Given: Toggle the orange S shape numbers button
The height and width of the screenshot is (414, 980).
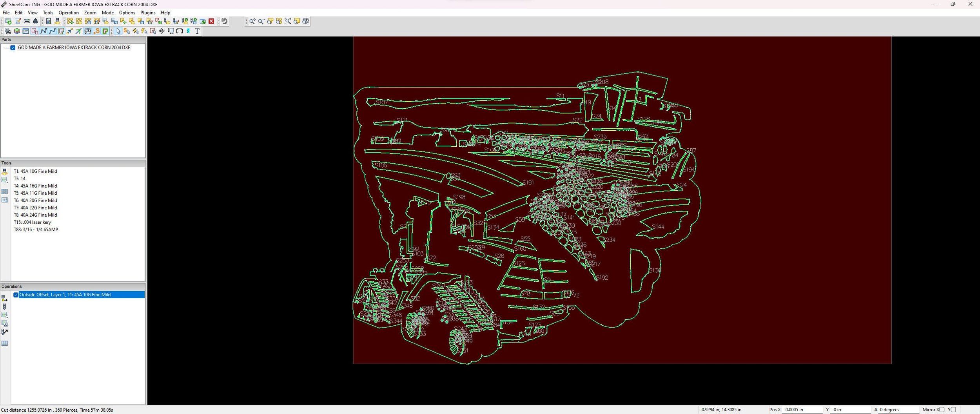Looking at the screenshot, I should [96, 31].
